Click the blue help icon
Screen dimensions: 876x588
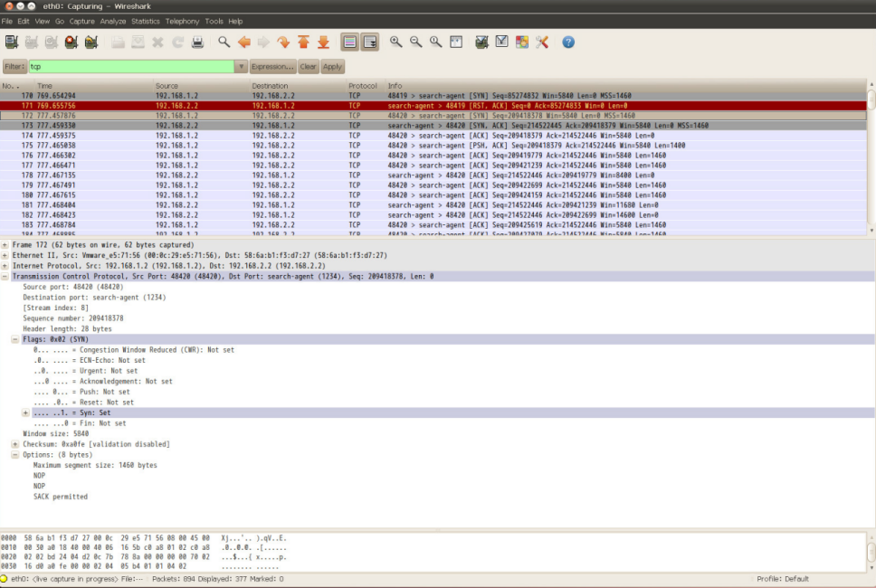coord(568,43)
